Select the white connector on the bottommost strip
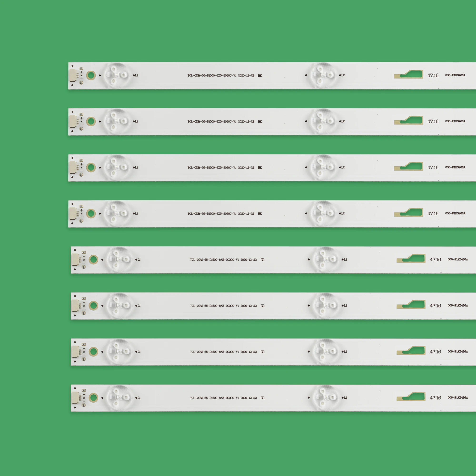 [x=75, y=398]
